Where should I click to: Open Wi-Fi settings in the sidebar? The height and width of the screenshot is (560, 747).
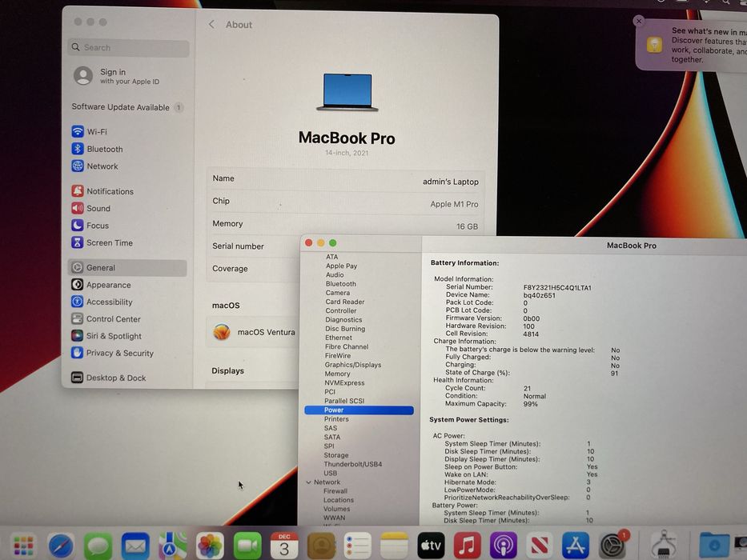click(x=90, y=131)
